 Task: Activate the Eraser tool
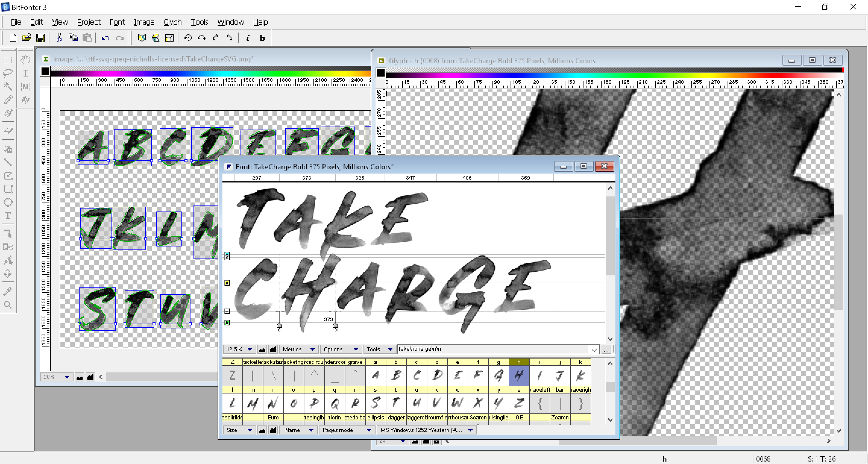[x=8, y=131]
